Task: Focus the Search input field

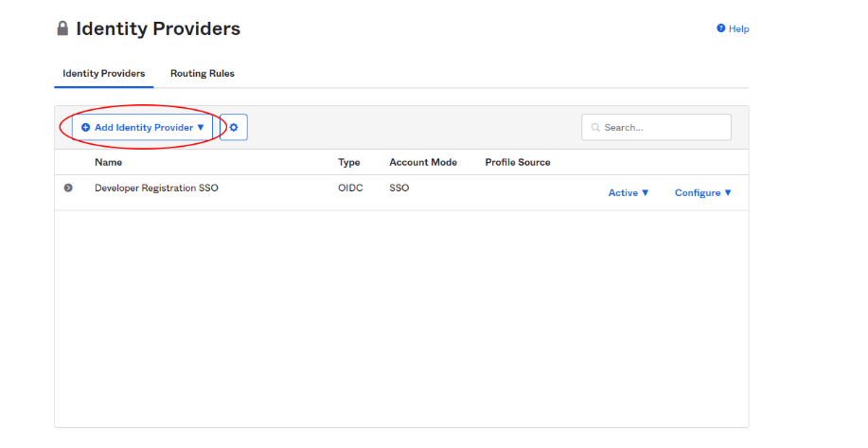Action: tap(664, 128)
